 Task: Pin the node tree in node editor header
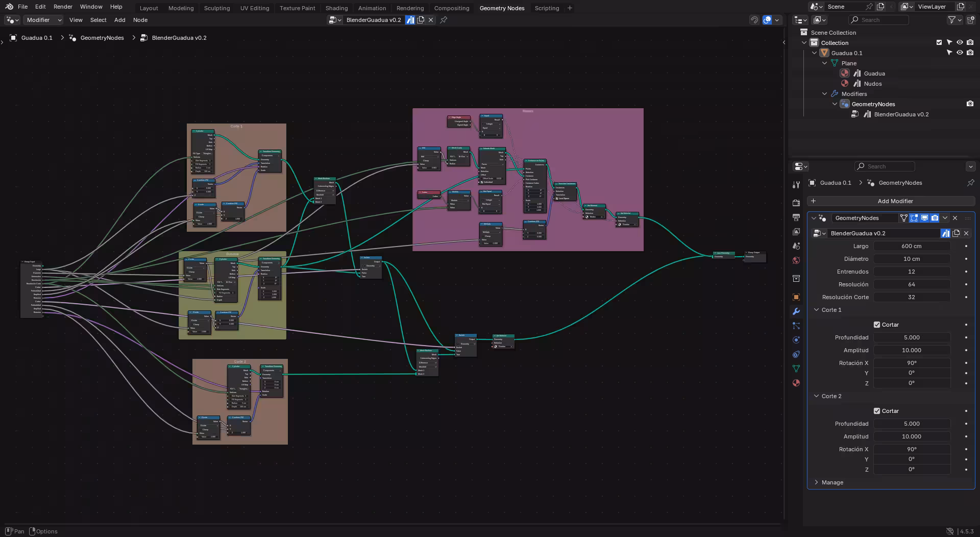coord(444,20)
